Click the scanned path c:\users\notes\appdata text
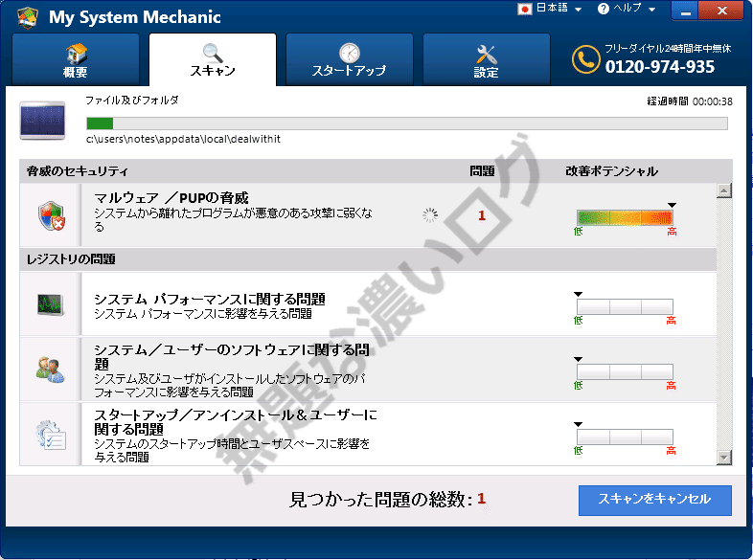 click(x=183, y=139)
